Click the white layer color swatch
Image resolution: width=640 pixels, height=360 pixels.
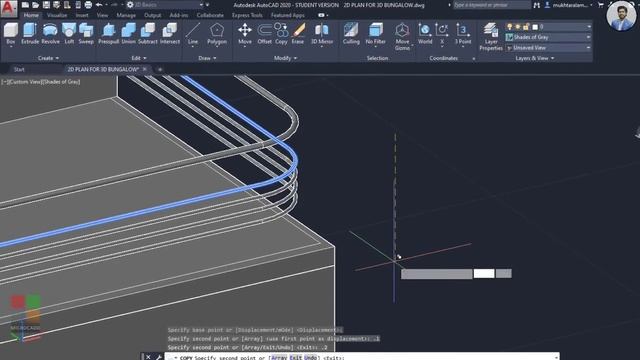click(x=535, y=27)
